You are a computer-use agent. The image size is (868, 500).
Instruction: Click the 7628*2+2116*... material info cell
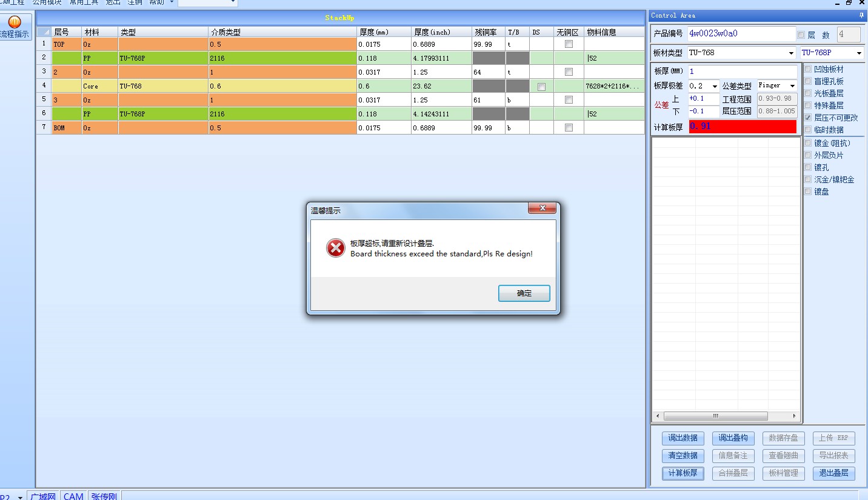tap(614, 86)
